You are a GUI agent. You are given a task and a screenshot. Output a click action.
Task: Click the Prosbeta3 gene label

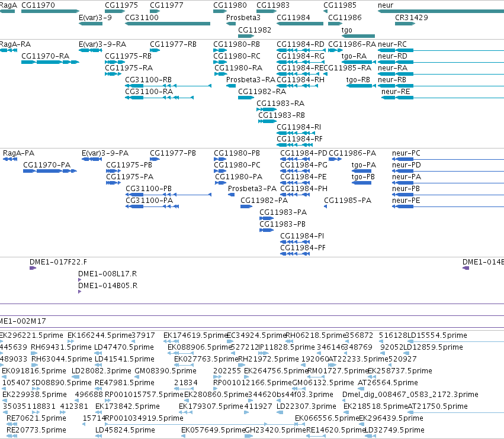(x=243, y=18)
